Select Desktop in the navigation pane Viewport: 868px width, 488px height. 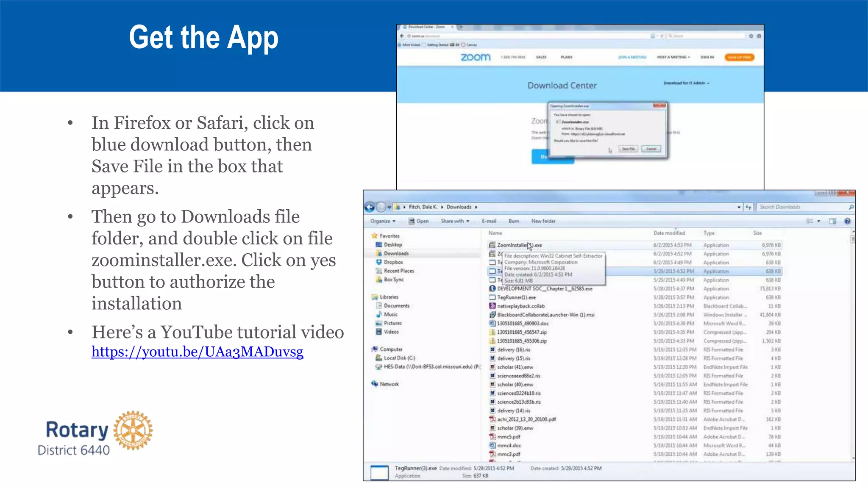click(389, 245)
